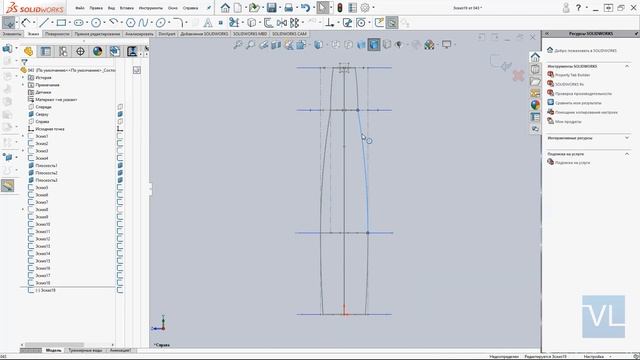Screen dimensions: 640x360
Task: Toggle Shaded Sketch Contours
Action: pyautogui.click(x=405, y=23)
